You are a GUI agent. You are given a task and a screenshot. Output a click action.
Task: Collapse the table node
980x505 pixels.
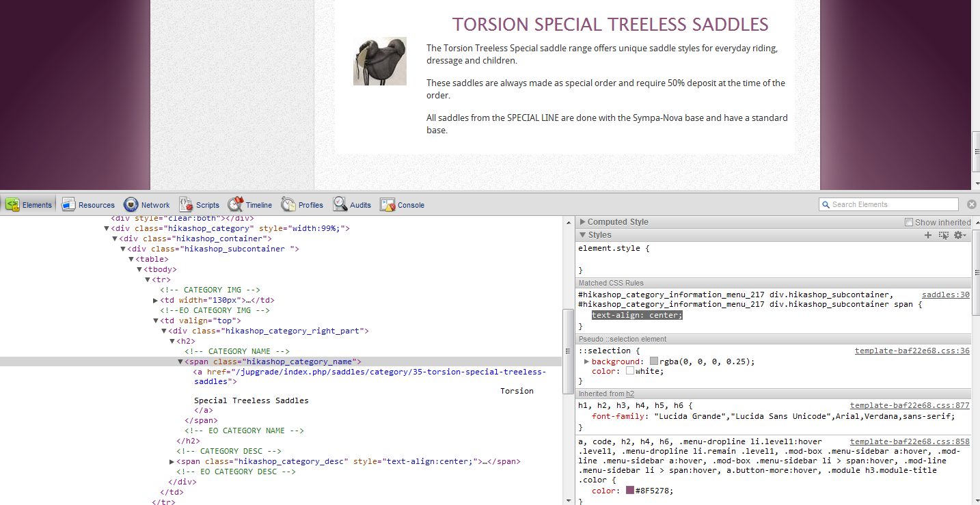pyautogui.click(x=131, y=259)
